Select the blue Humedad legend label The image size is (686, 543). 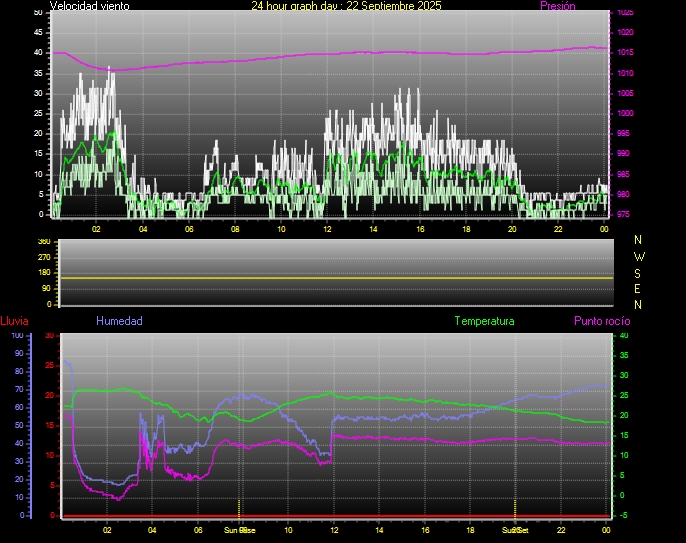(119, 321)
